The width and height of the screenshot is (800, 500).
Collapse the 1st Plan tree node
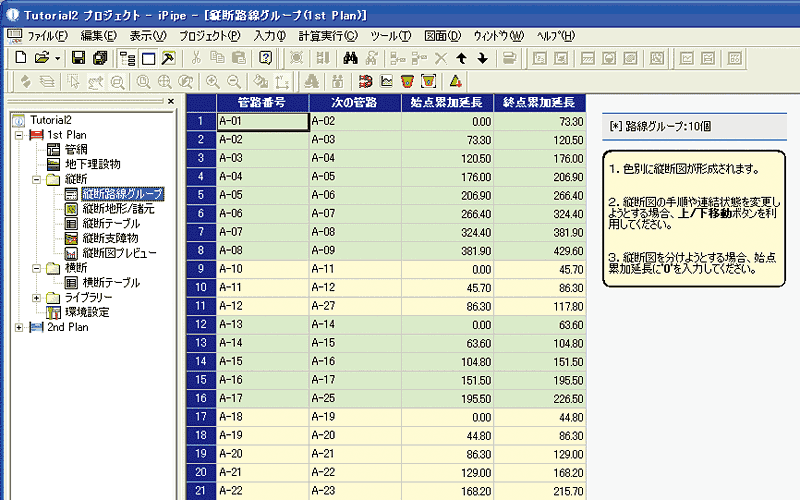coord(19,135)
